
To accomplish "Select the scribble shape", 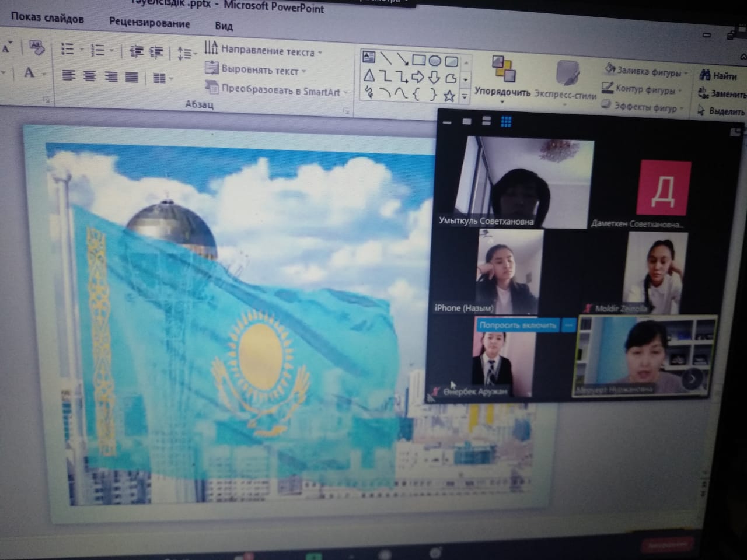I will (369, 91).
